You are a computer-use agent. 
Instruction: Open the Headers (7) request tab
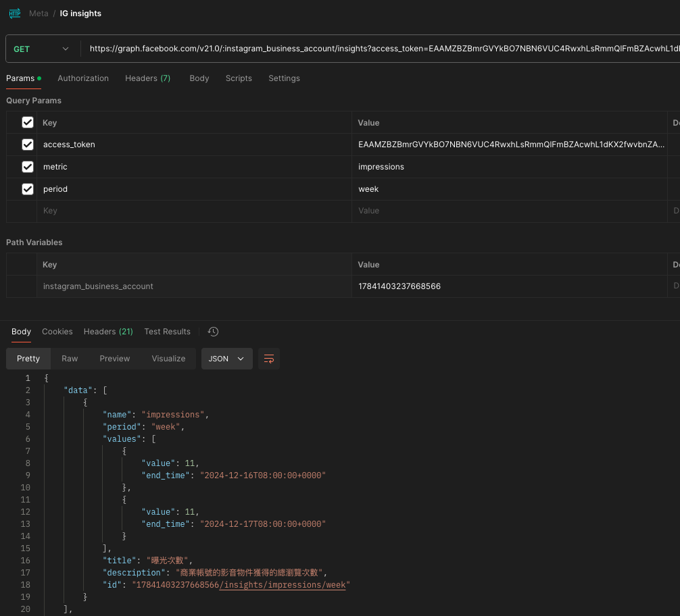147,78
